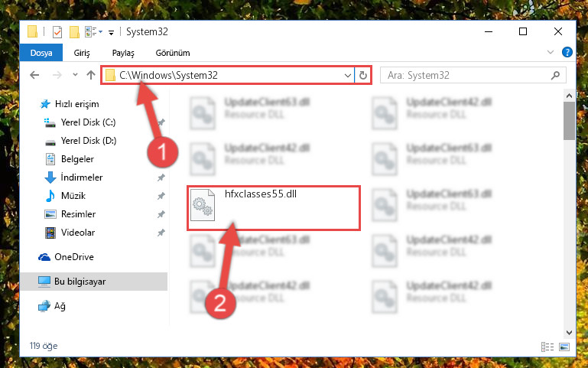Expand the ribbon with the chevron

pos(550,52)
